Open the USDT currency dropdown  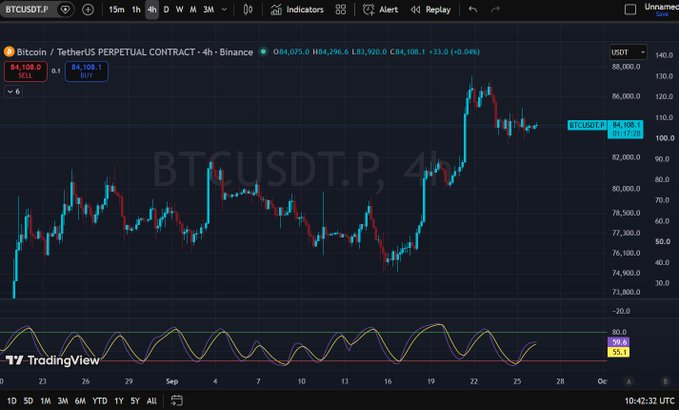tap(628, 52)
